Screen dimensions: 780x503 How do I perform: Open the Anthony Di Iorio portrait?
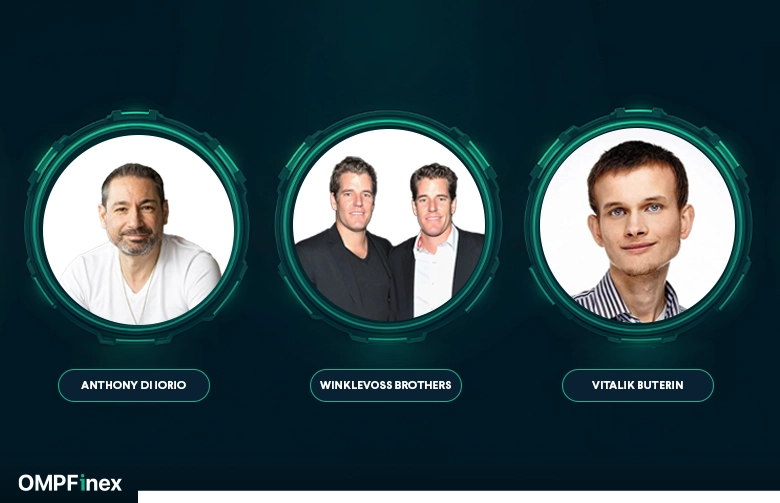tap(138, 229)
